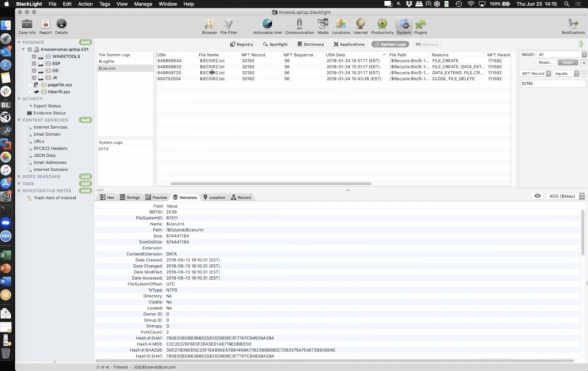Collapse the TAGS section
588x371 pixels.
point(19,184)
